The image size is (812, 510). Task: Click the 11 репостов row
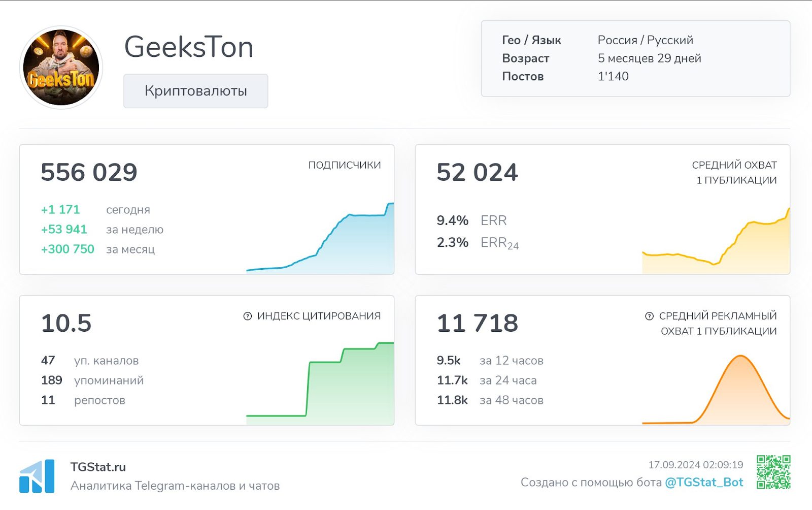point(83,400)
